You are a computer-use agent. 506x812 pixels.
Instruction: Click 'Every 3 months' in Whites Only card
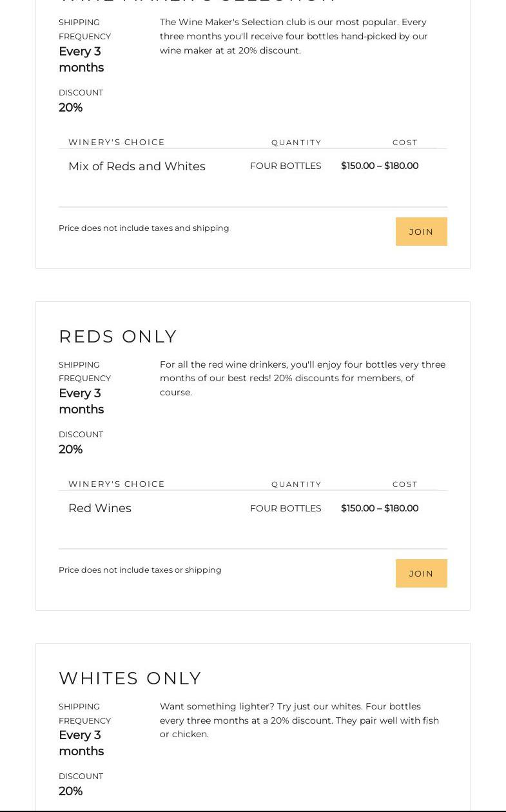[81, 743]
